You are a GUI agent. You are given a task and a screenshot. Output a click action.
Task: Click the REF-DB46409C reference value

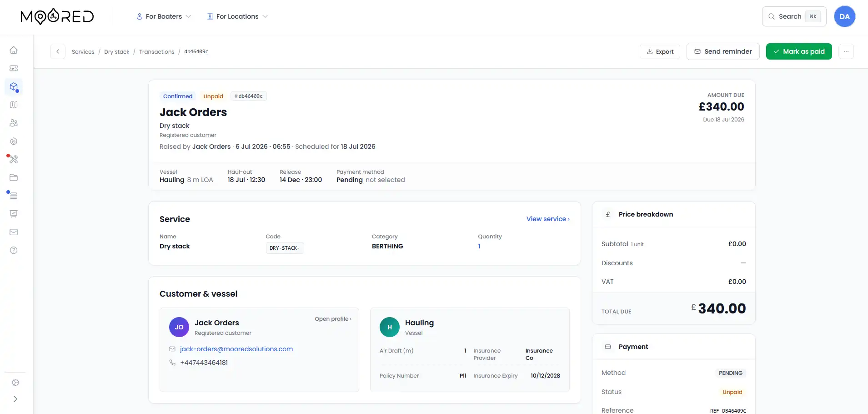pos(728,411)
